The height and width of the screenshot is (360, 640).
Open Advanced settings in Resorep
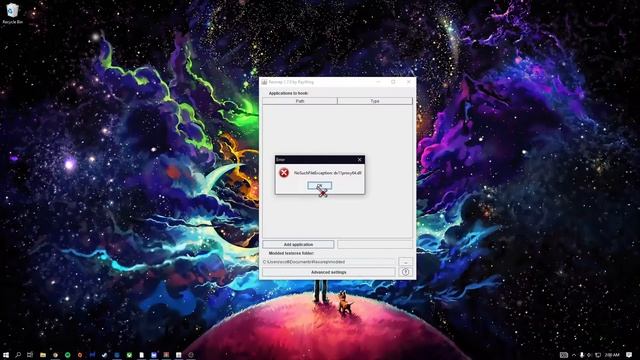tap(329, 272)
